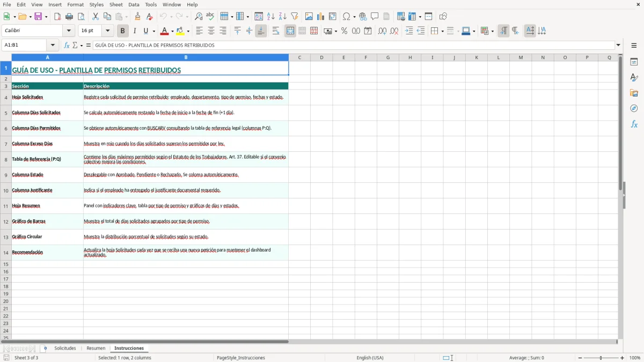Click the Copy icon
Image resolution: width=644 pixels, height=362 pixels.
[x=107, y=17]
